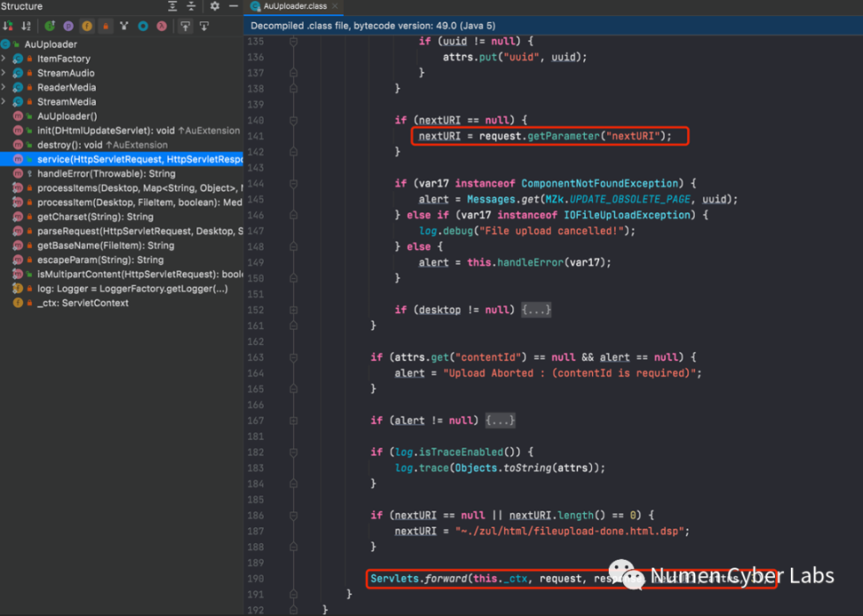Toggle the show-non-public lock filter

pos(106,27)
